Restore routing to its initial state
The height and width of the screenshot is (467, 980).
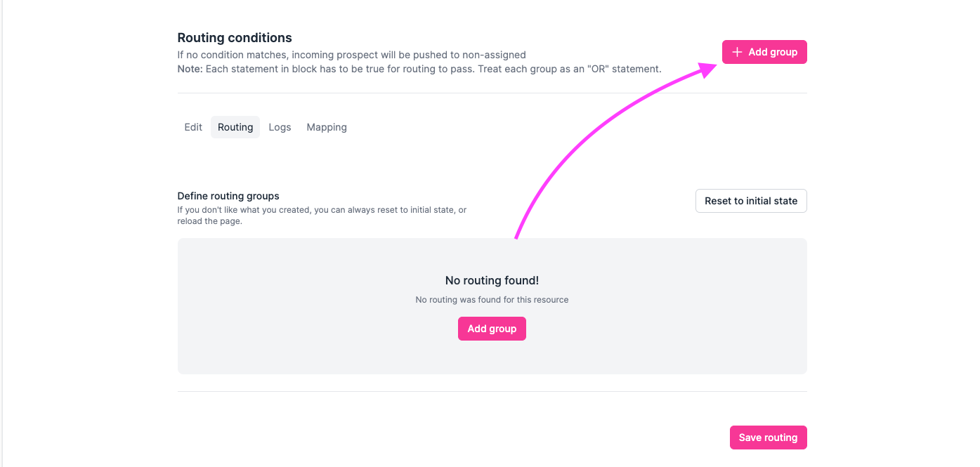(x=750, y=201)
